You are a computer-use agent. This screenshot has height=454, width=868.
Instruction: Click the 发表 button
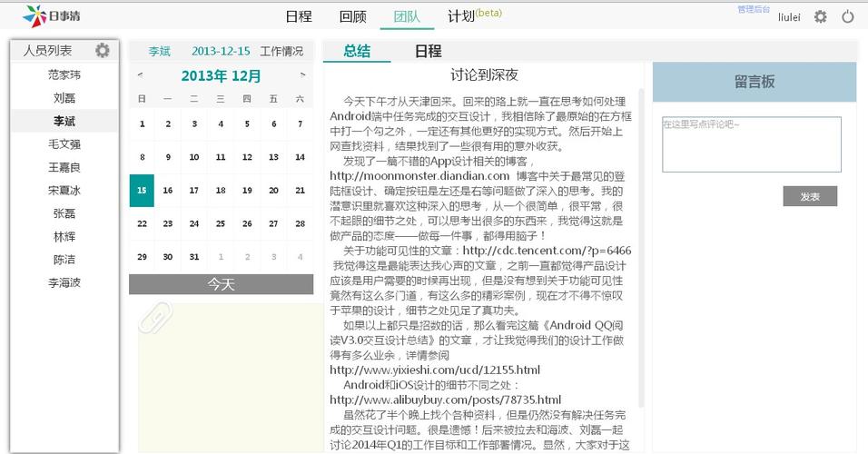(x=810, y=196)
